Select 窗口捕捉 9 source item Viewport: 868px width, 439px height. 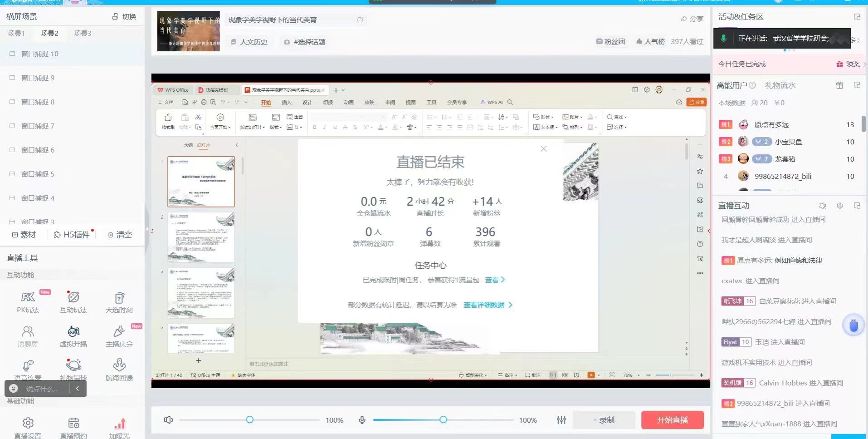[38, 78]
